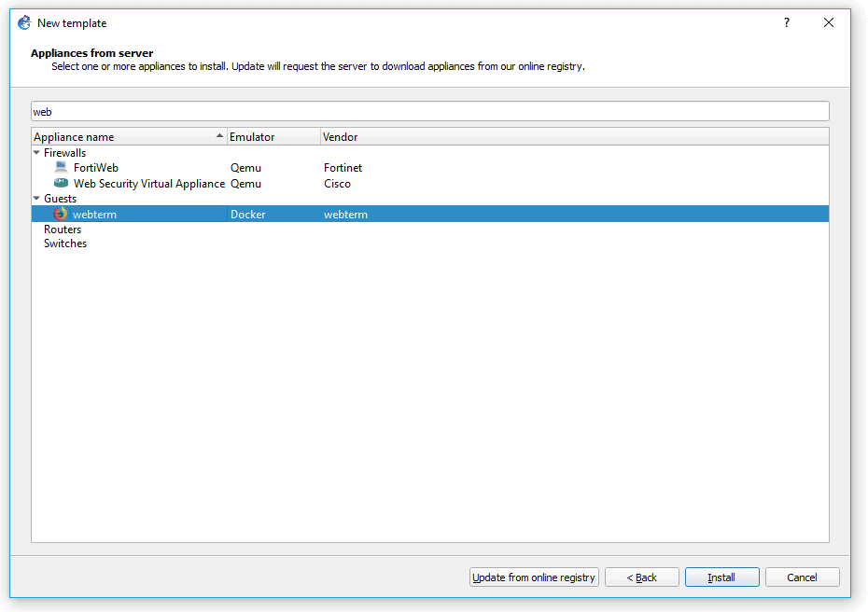The width and height of the screenshot is (868, 612).
Task: Go back with the Back button
Action: [641, 577]
